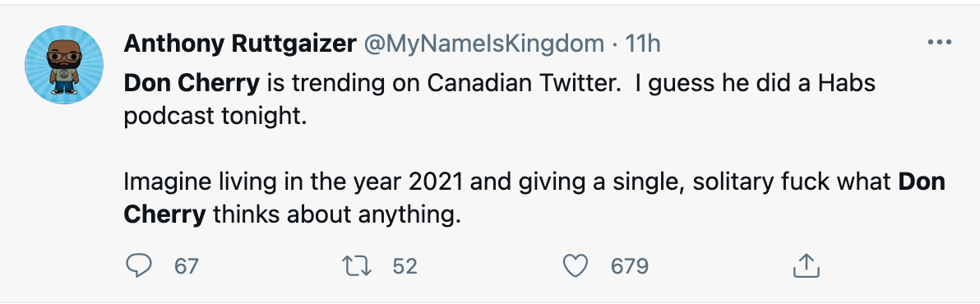Click bold word Don after 'fuck what'
This screenshot has width=980, height=304.
(x=922, y=182)
